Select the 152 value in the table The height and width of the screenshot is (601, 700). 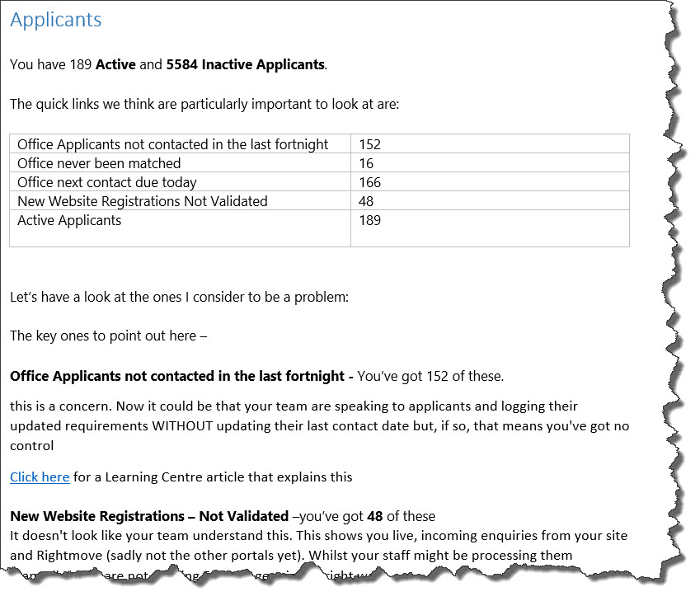pos(369,144)
